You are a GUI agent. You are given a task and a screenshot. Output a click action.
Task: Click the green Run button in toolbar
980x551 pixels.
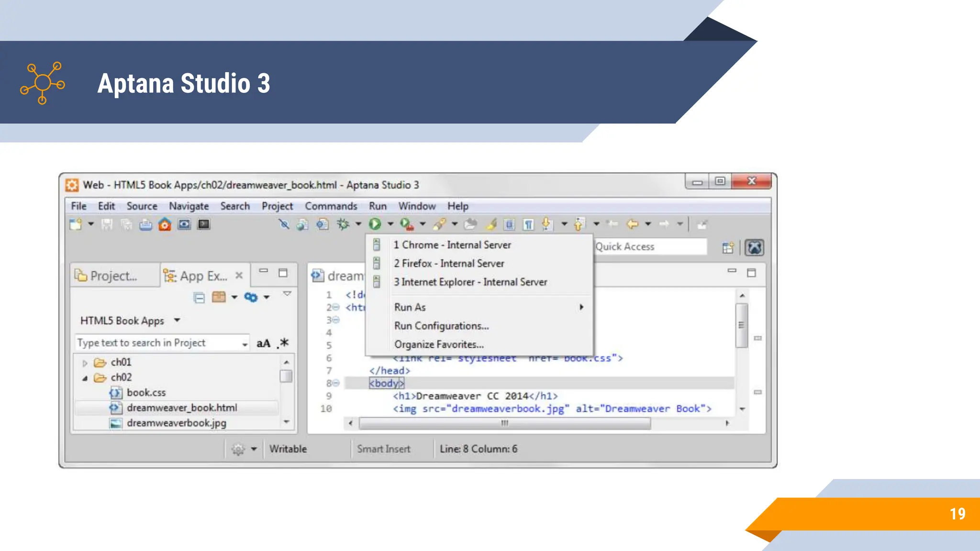point(375,224)
